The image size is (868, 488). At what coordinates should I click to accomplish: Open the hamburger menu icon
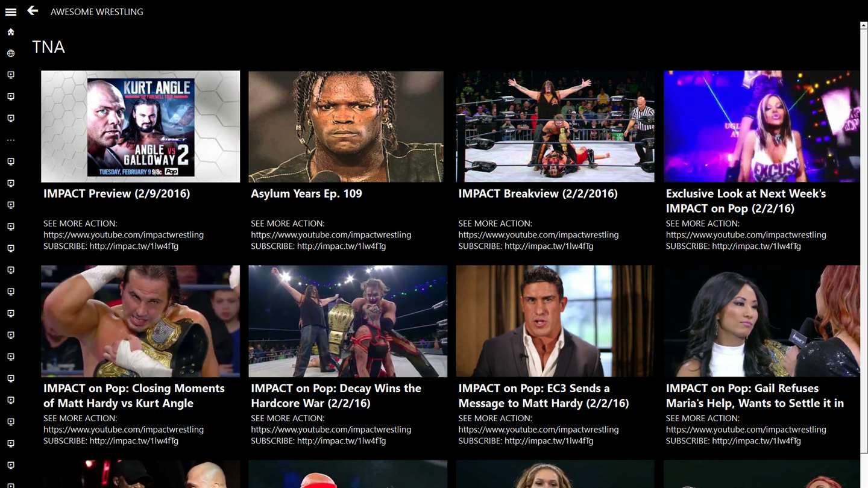11,11
